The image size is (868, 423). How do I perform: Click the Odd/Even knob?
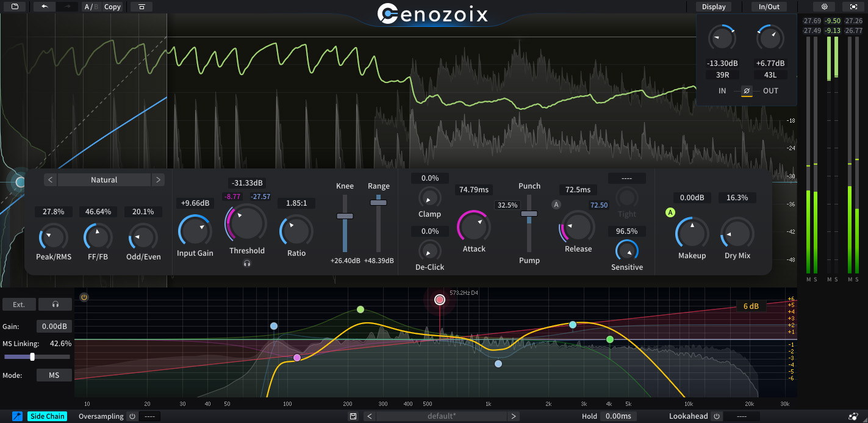point(143,237)
